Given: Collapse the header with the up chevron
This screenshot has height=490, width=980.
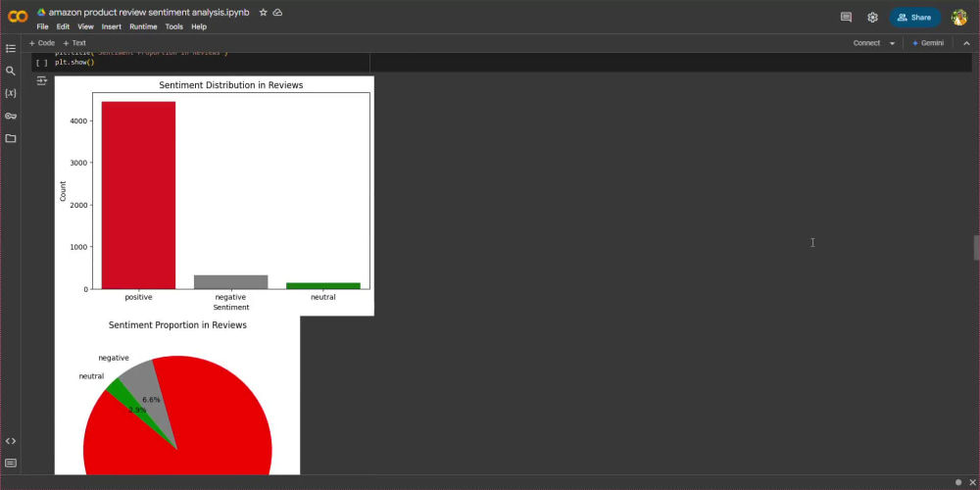Looking at the screenshot, I should pos(966,43).
